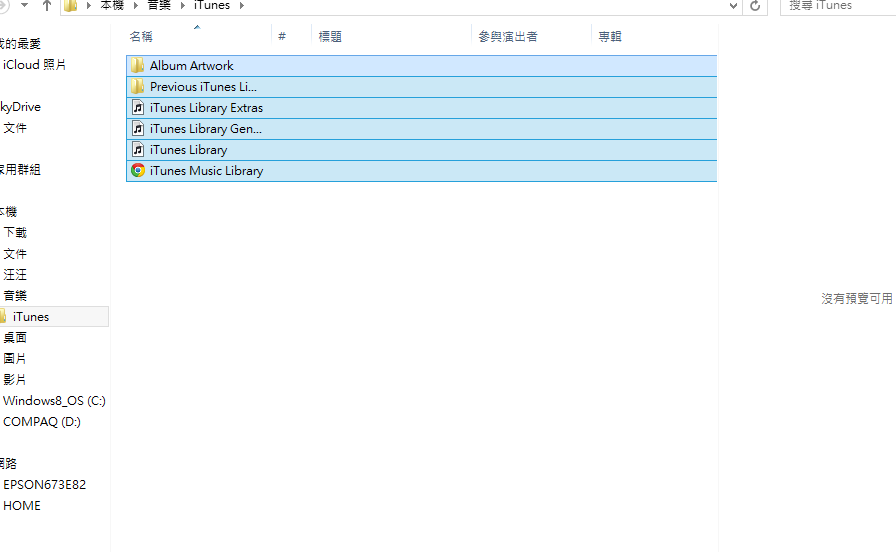Select the iTunes Library Extras file name
Image resolution: width=896 pixels, height=552 pixels.
[x=206, y=108]
